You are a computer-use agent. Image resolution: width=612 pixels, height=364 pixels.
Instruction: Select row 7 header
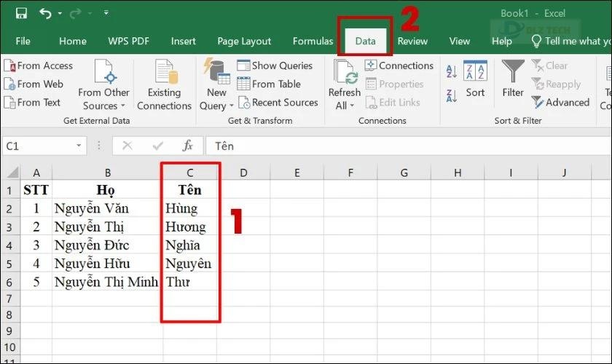coord(9,299)
